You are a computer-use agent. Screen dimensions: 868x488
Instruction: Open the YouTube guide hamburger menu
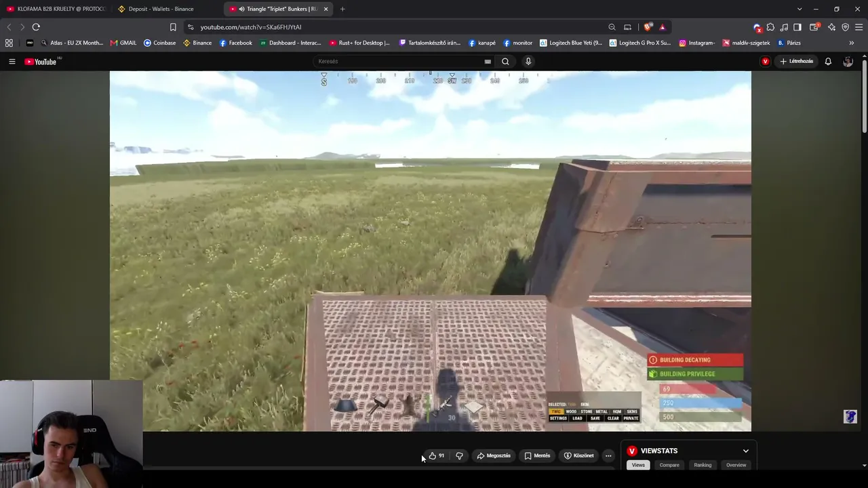(12, 62)
